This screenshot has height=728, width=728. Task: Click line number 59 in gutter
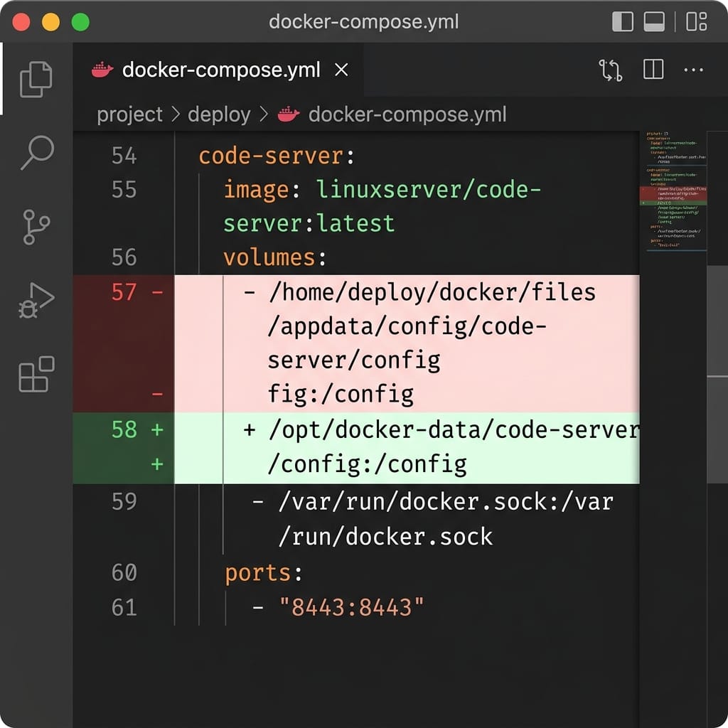point(124,502)
